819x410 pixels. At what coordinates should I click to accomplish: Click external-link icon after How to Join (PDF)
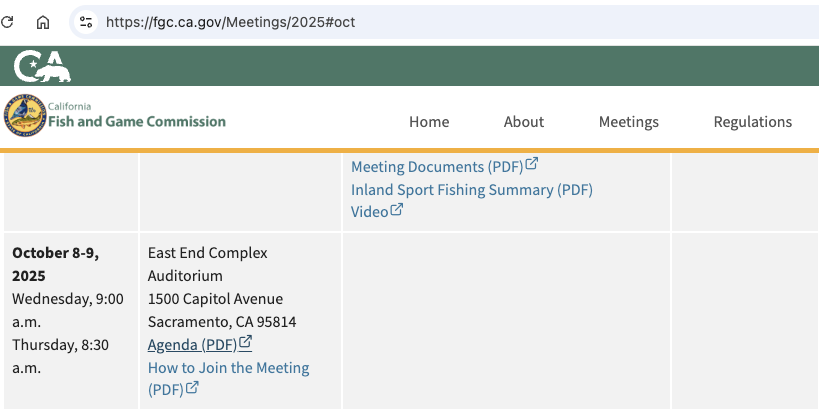click(192, 388)
